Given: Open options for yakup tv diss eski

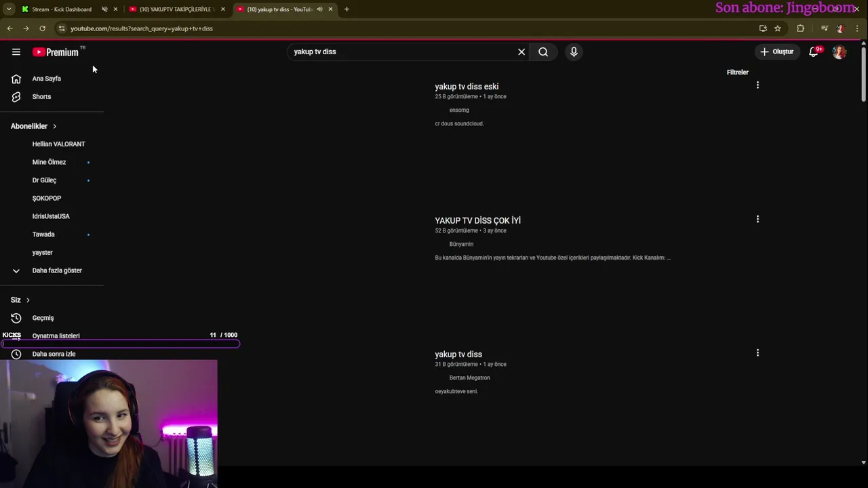Looking at the screenshot, I should pyautogui.click(x=757, y=85).
